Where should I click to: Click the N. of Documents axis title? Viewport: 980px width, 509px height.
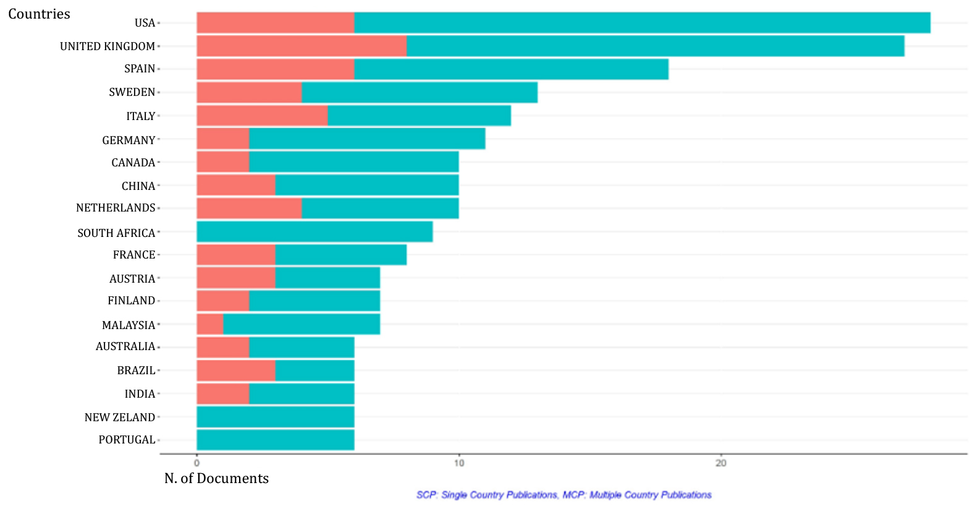click(x=216, y=478)
